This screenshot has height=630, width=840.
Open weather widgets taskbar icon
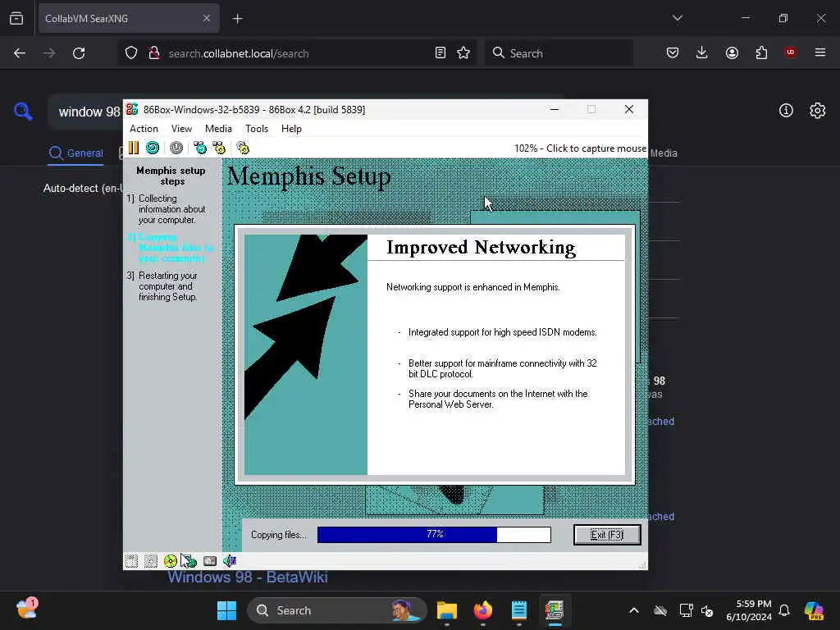[27, 609]
